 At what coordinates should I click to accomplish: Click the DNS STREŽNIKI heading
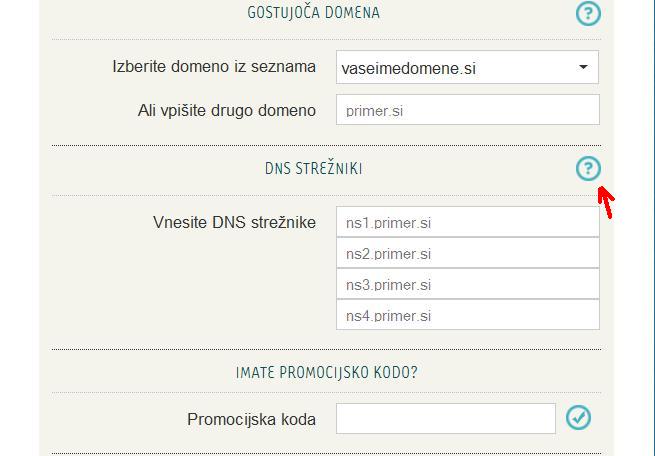313,169
